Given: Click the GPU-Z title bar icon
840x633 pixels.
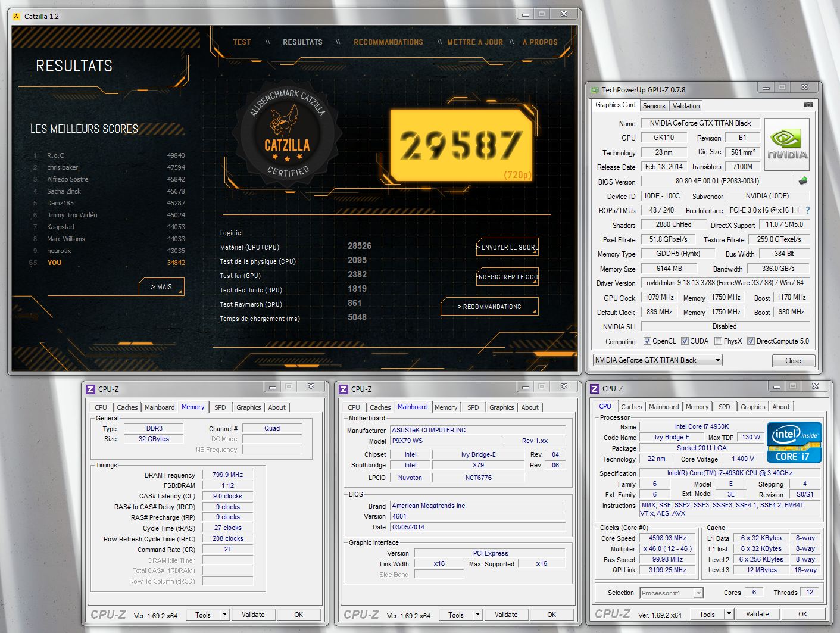Looking at the screenshot, I should pos(594,90).
